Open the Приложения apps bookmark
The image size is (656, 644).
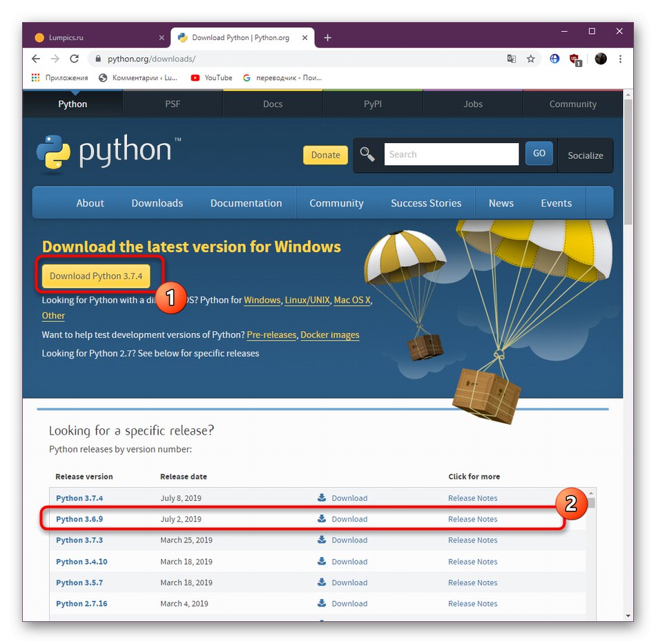pos(59,78)
